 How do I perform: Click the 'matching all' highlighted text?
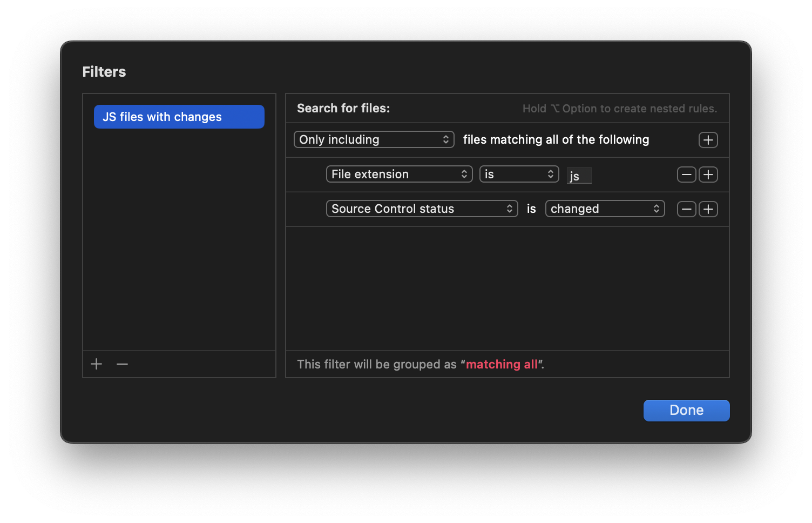[x=502, y=364]
